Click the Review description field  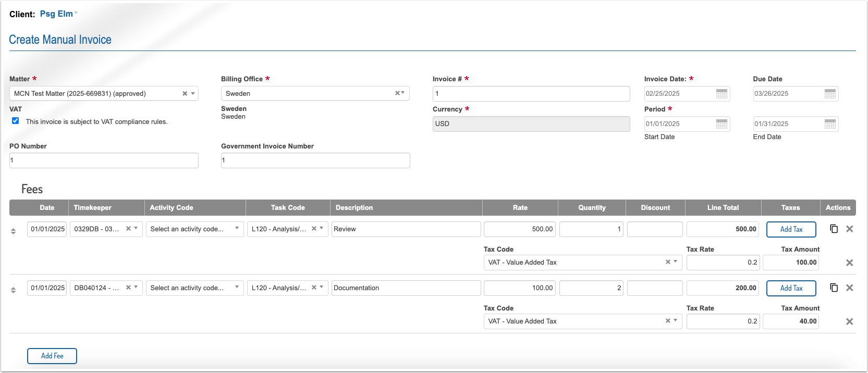point(406,229)
